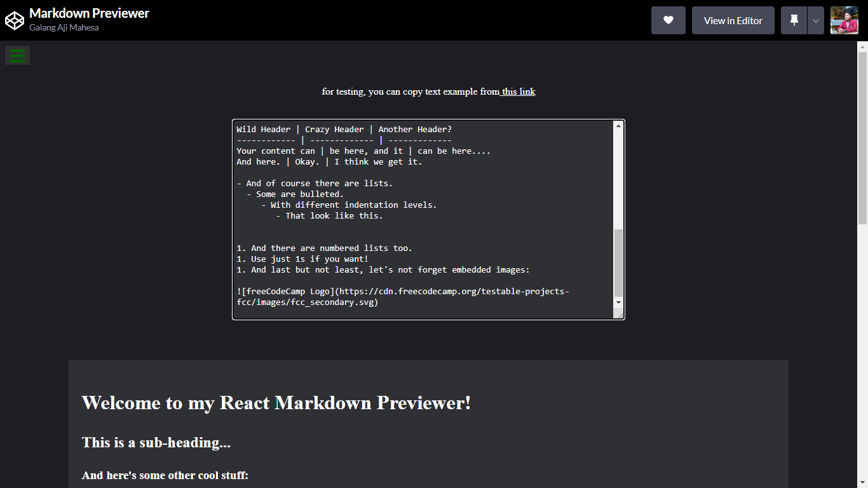Click the textarea resize handle corner
868x488 pixels.
click(x=619, y=314)
